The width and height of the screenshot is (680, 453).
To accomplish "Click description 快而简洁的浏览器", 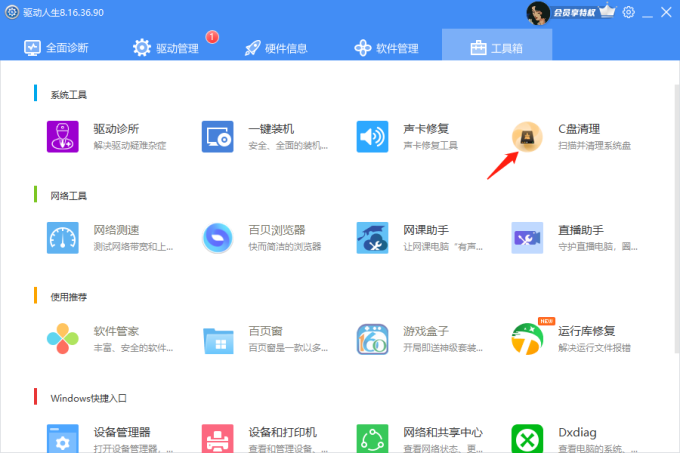I will point(284,247).
